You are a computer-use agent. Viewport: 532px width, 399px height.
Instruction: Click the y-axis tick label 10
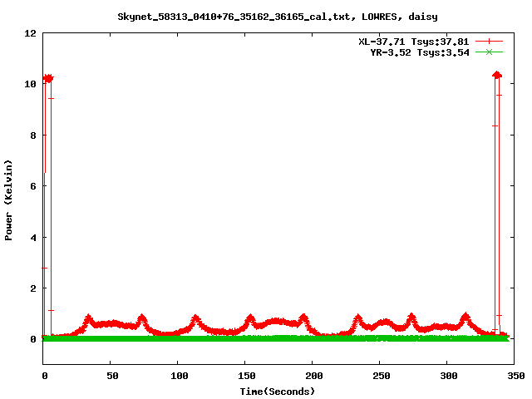30,84
